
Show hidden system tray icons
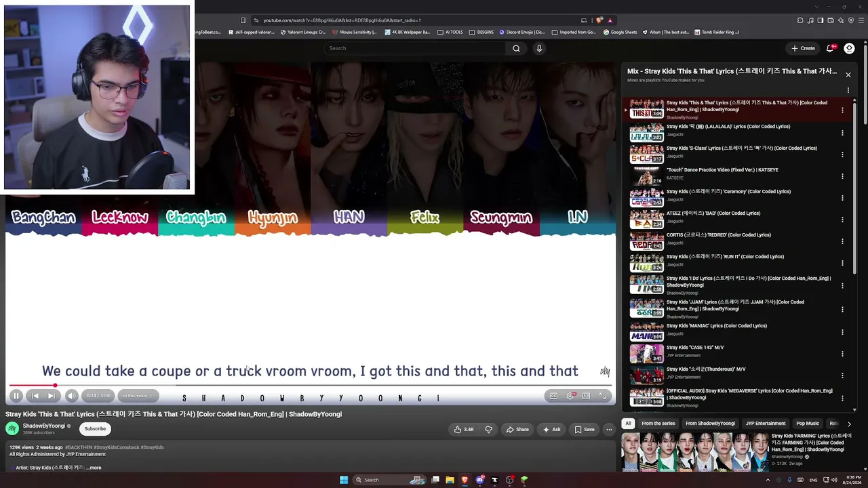click(x=768, y=480)
